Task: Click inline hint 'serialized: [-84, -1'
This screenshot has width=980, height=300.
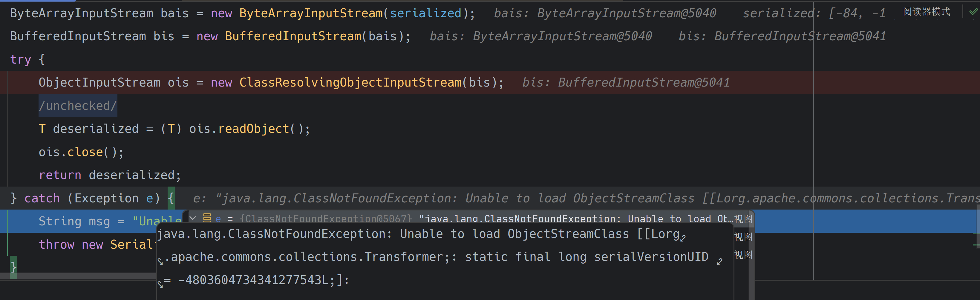Action: point(814,14)
